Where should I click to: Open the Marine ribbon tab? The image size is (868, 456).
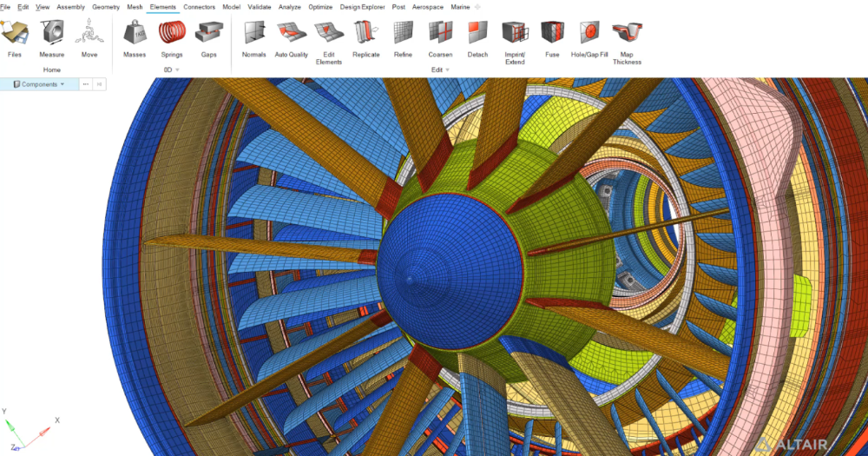coord(461,7)
